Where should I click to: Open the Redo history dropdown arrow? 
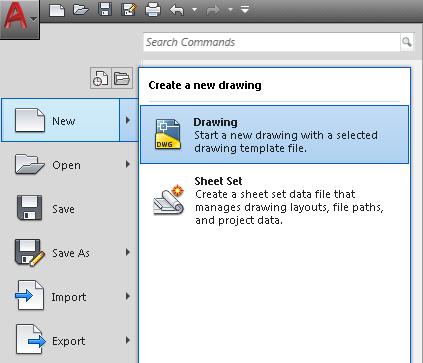pyautogui.click(x=230, y=10)
